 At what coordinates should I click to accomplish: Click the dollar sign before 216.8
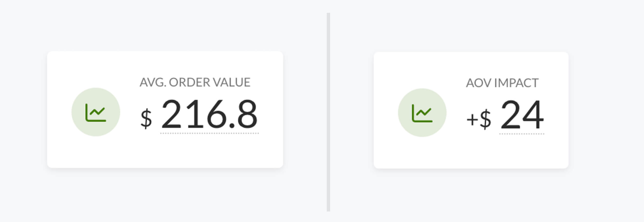pyautogui.click(x=146, y=118)
